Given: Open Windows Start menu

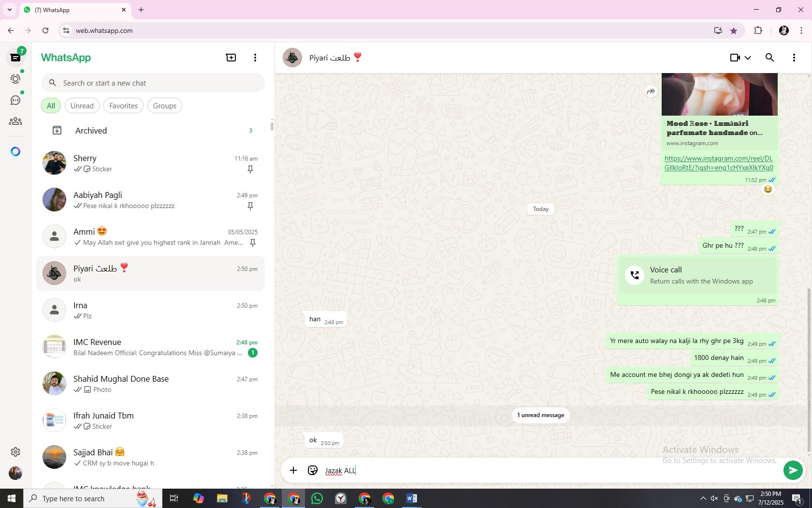Looking at the screenshot, I should point(12,498).
